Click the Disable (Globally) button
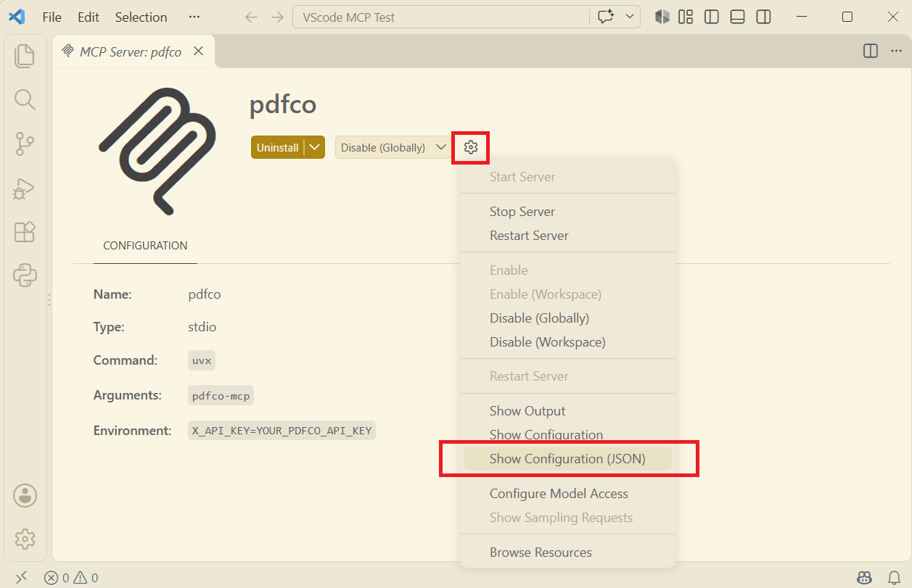 coord(383,147)
